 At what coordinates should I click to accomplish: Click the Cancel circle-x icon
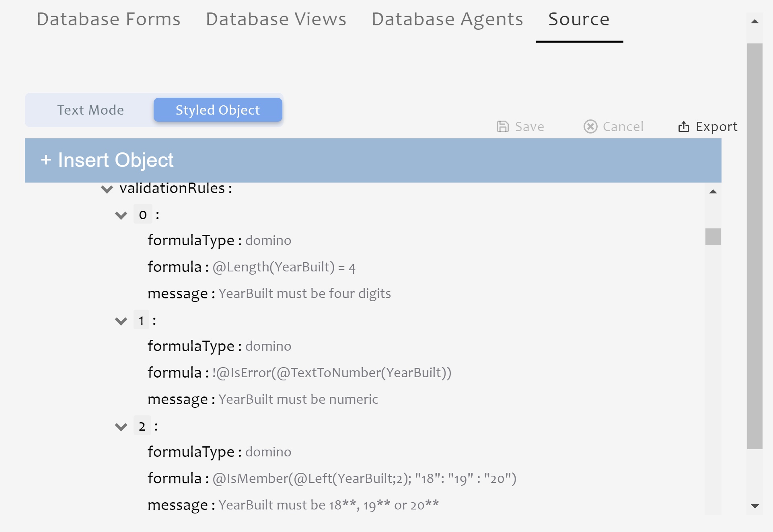[x=590, y=127]
